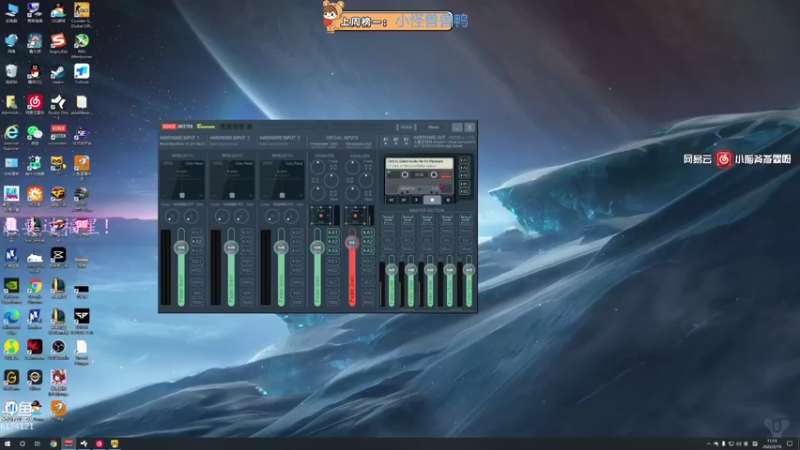This screenshot has height=450, width=800.
Task: Switch to Chrome in the taskbar
Action: [x=53, y=444]
